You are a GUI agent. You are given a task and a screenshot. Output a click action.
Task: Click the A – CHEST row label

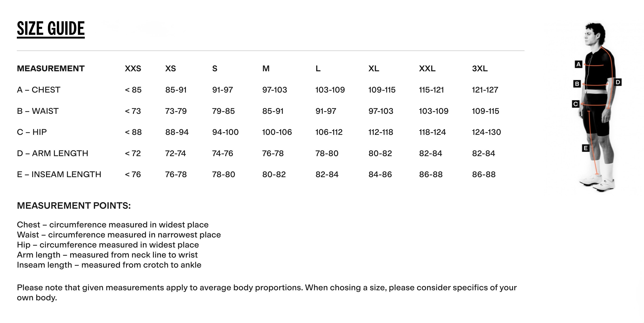[39, 90]
